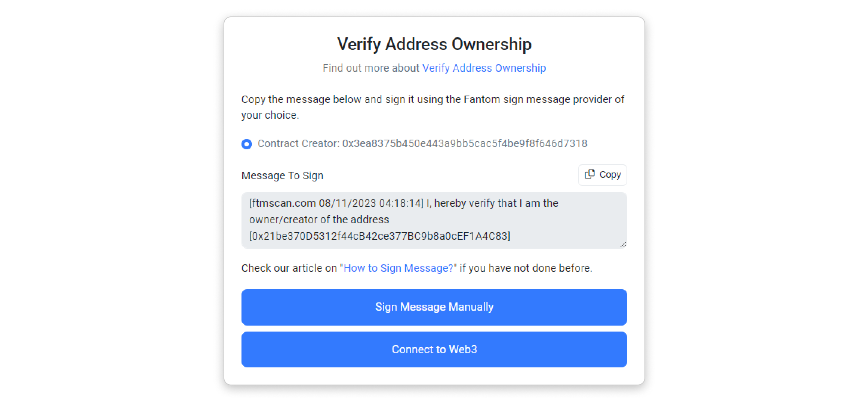Screen dimensions: 868x401
Task: Click the 'your choice.' line of the instructions
Action: pyautogui.click(x=270, y=115)
